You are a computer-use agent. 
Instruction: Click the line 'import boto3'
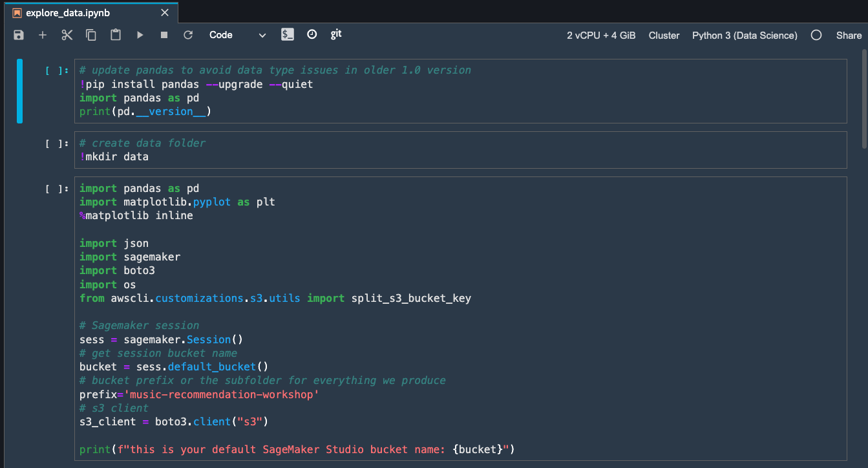tap(117, 271)
